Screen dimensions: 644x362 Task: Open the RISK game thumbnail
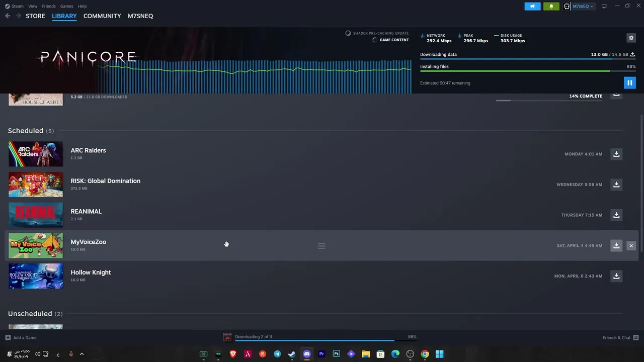[36, 185]
